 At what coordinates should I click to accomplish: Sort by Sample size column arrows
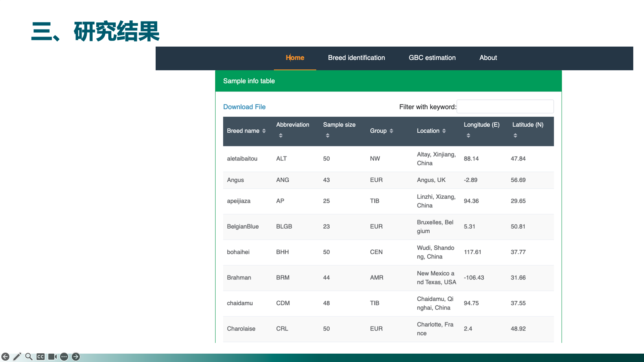coord(328,135)
